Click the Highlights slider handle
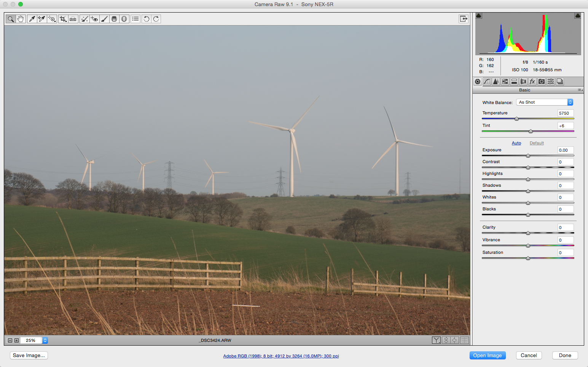 click(528, 179)
